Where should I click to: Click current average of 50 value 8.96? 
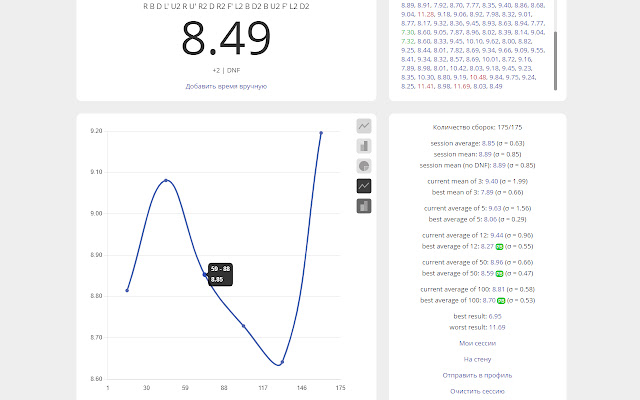coord(497,262)
